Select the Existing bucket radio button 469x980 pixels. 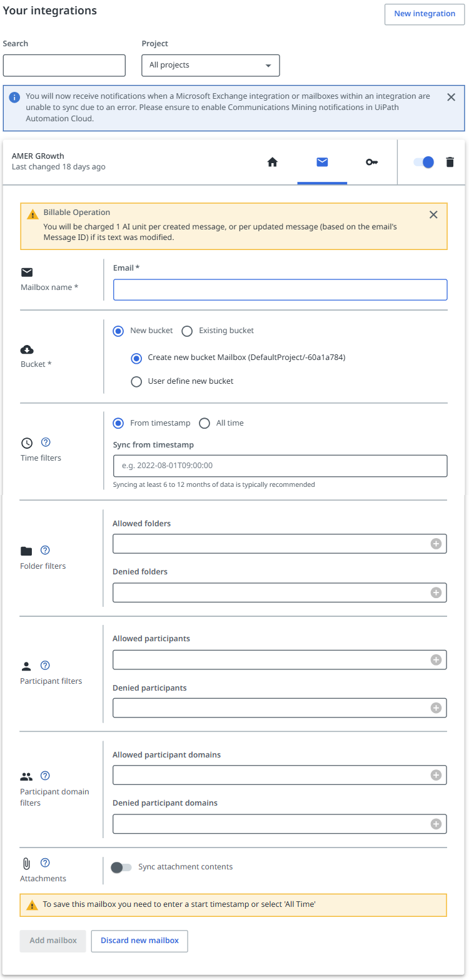(x=187, y=331)
